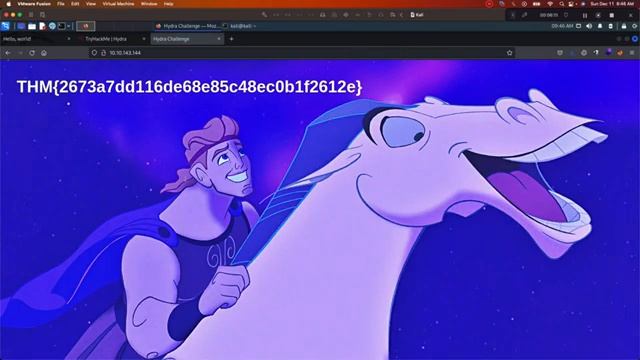Expand the terminal launcher dropdown arrow
This screenshot has width=640, height=360.
(x=68, y=26)
